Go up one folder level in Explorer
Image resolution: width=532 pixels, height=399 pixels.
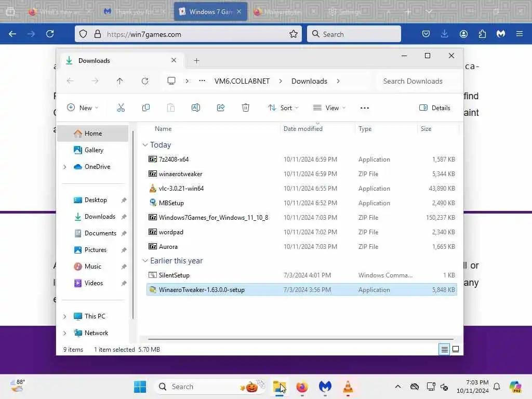pyautogui.click(x=120, y=81)
